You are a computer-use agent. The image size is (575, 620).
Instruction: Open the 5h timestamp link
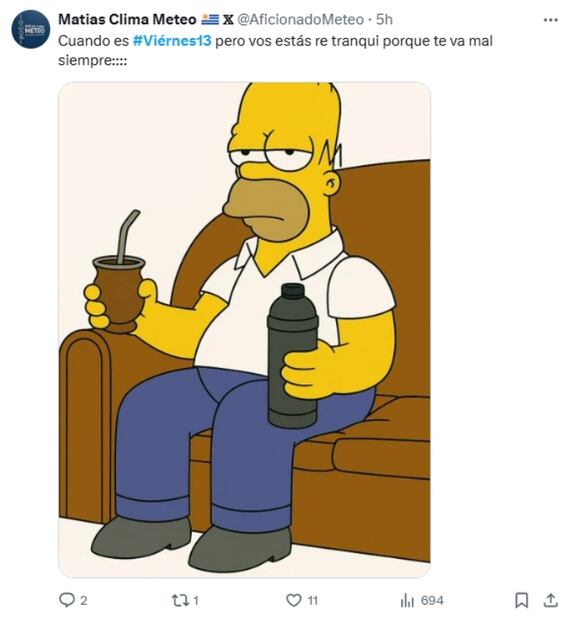pyautogui.click(x=384, y=19)
